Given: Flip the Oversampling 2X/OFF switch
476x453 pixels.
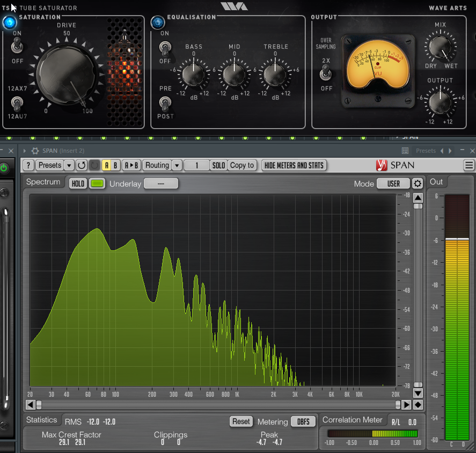Looking at the screenshot, I should point(326,73).
